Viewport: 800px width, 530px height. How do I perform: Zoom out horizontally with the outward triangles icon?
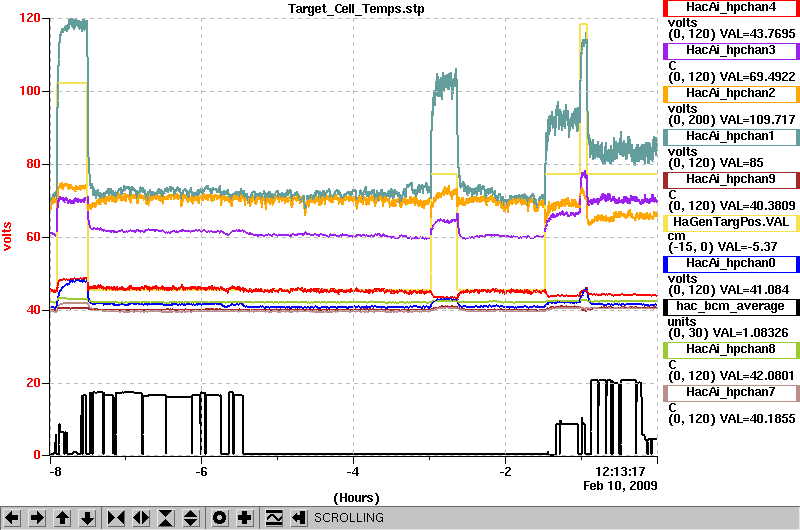tap(141, 518)
